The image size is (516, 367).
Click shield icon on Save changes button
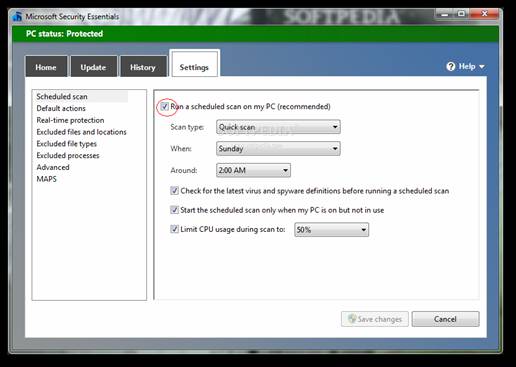pyautogui.click(x=352, y=319)
